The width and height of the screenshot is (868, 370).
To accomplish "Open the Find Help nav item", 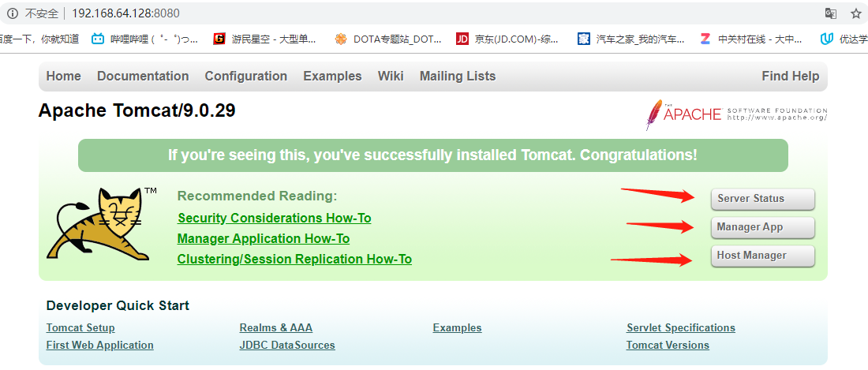I will (x=790, y=77).
